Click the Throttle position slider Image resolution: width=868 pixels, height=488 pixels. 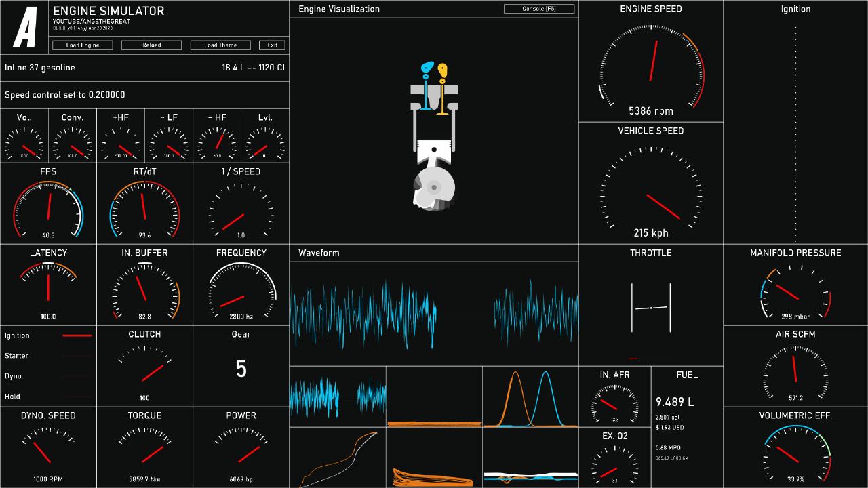click(651, 308)
